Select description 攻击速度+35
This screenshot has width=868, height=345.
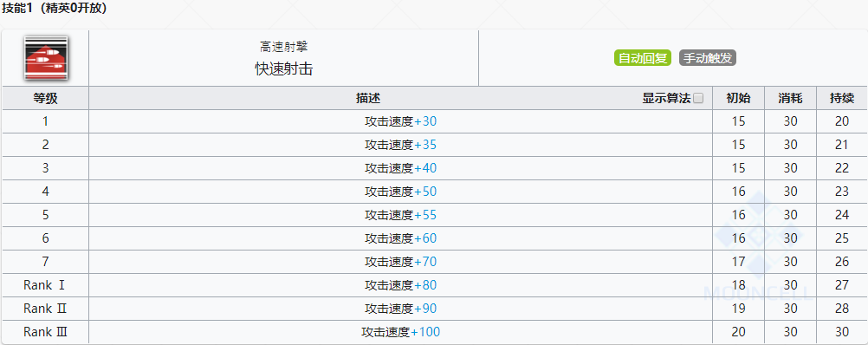pos(401,145)
